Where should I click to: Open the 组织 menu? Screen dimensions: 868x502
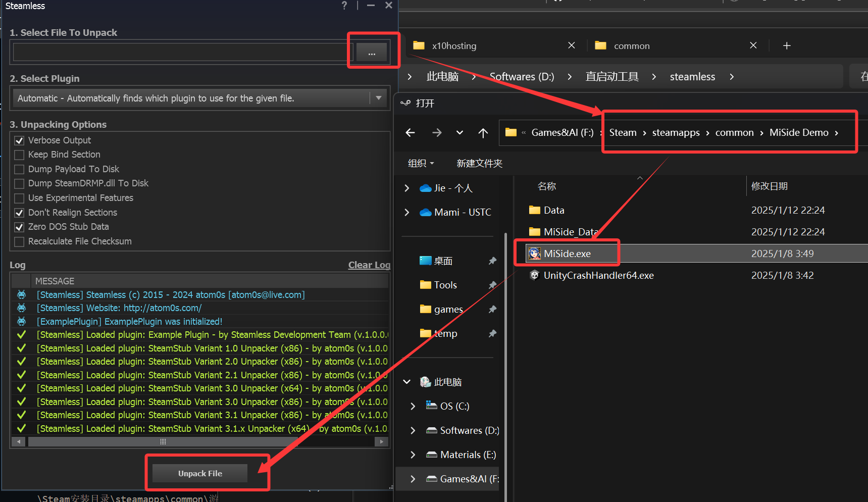coord(421,163)
